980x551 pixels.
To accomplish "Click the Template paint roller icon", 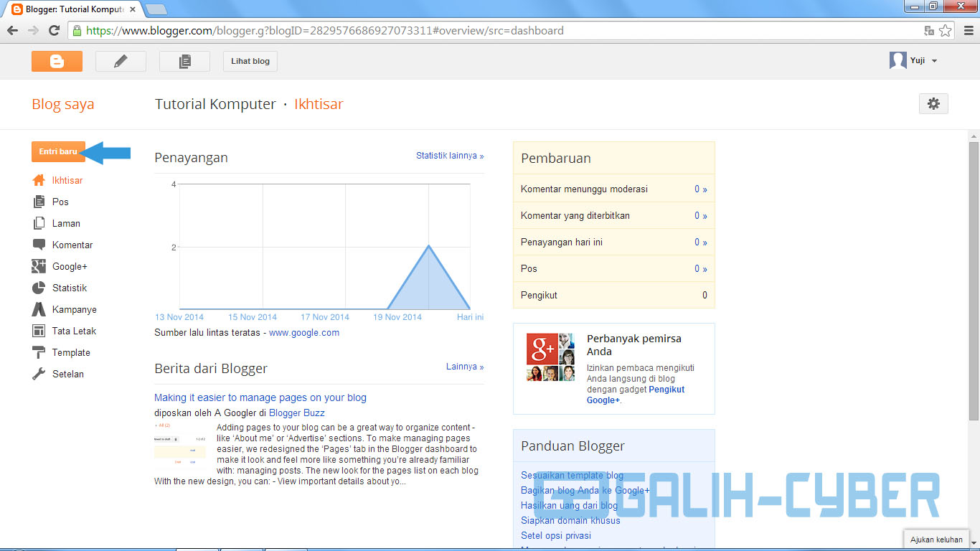I will [39, 352].
